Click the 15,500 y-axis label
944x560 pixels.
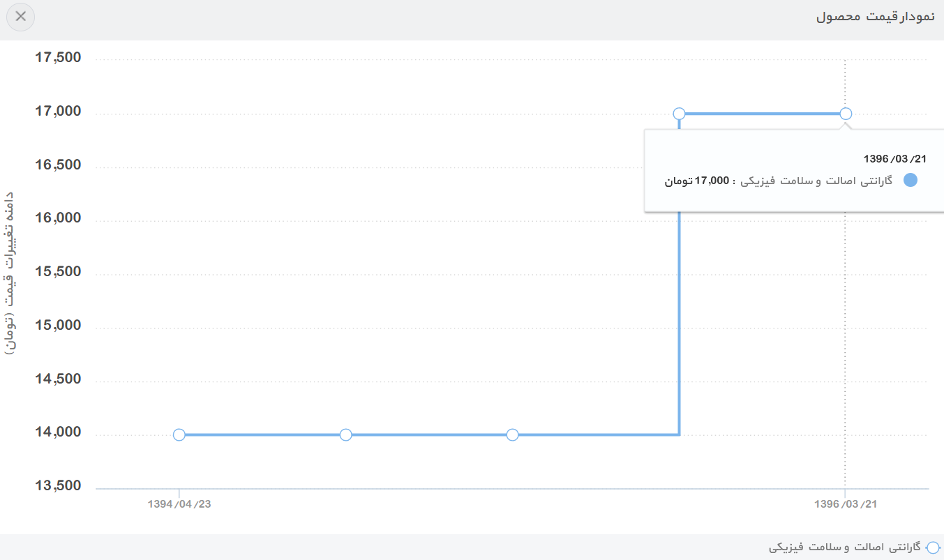pos(58,271)
